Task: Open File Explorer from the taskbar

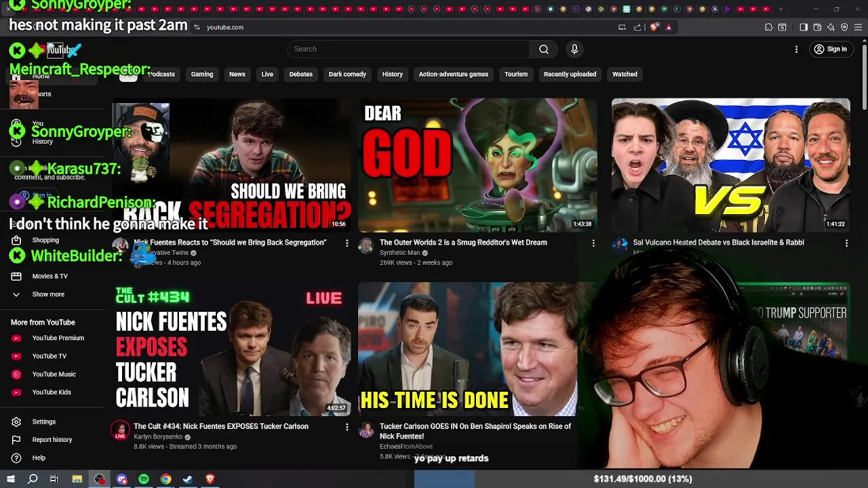Action: click(77, 479)
